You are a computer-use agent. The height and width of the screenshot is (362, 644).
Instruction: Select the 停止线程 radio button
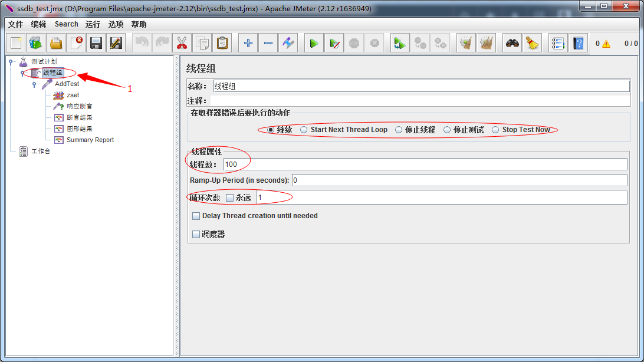399,130
